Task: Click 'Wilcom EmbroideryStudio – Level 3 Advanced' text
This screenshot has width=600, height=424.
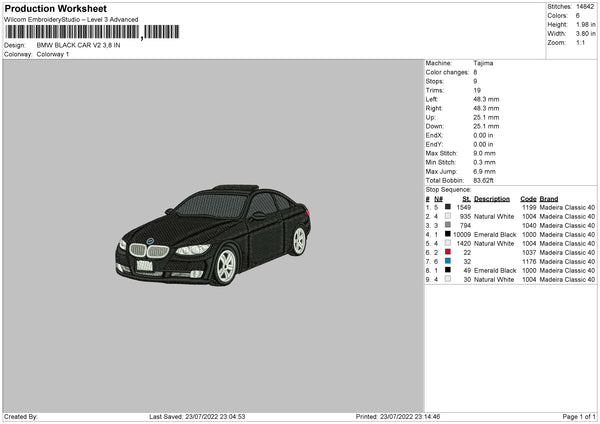Action: (71, 20)
